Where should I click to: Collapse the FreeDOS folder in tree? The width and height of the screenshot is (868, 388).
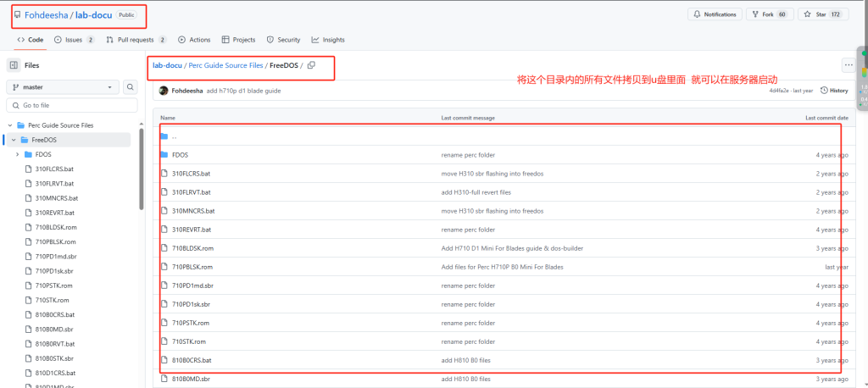point(14,140)
